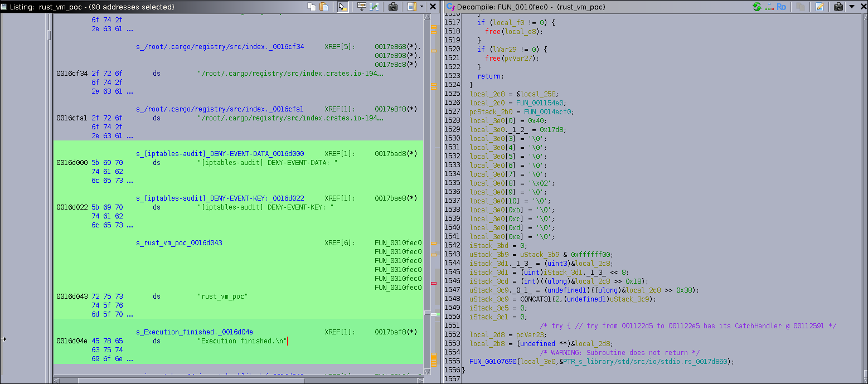868x384 pixels.
Task: Close the Listing panel
Action: coord(433,7)
